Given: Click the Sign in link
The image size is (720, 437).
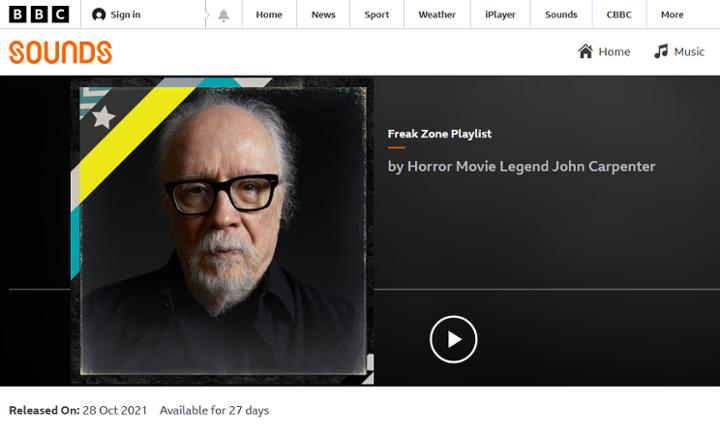Looking at the screenshot, I should click(125, 15).
